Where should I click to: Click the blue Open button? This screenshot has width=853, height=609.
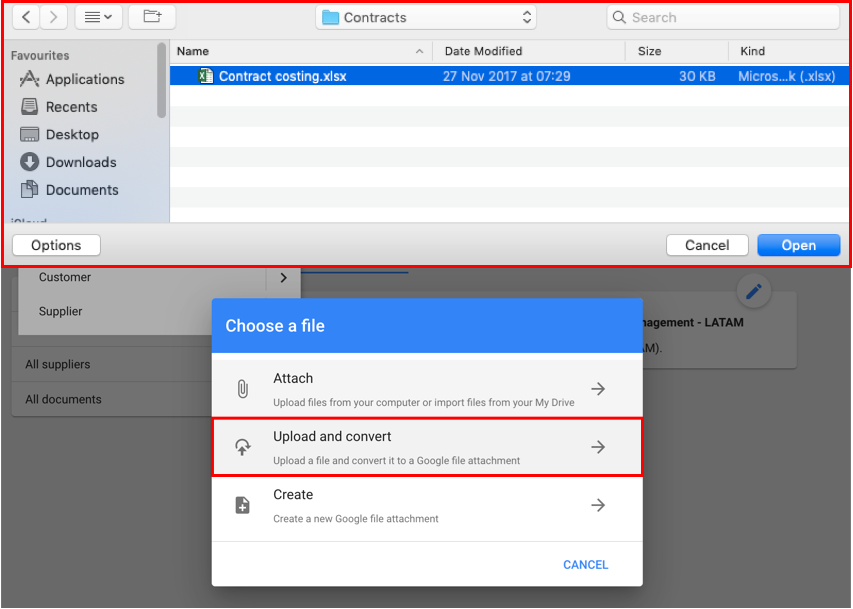(x=798, y=244)
